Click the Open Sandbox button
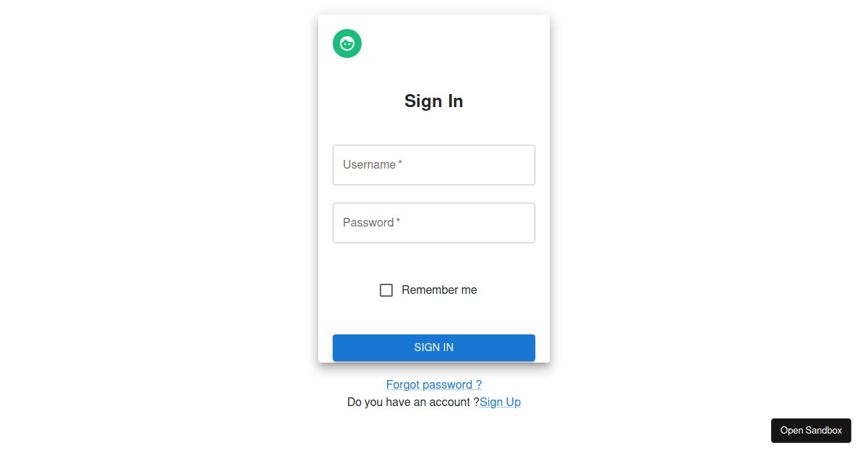The image size is (868, 456). 811,431
